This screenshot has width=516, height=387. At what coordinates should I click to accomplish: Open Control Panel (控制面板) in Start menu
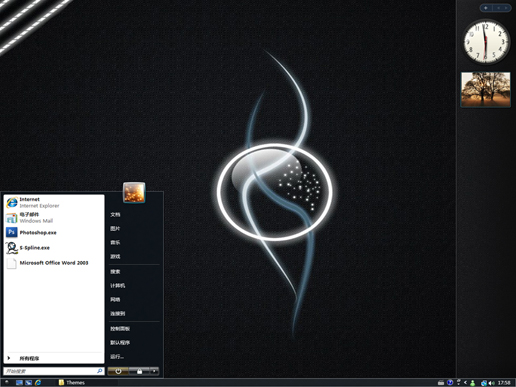[120, 329]
